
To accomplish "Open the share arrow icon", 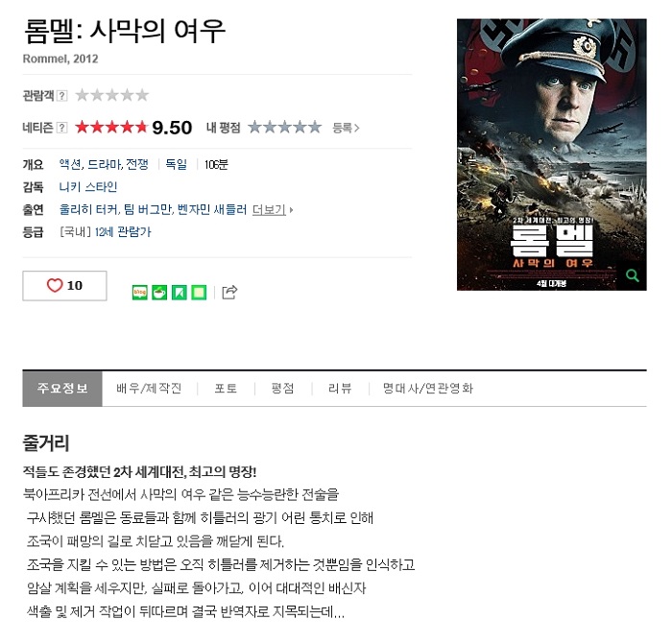I will click(x=229, y=292).
